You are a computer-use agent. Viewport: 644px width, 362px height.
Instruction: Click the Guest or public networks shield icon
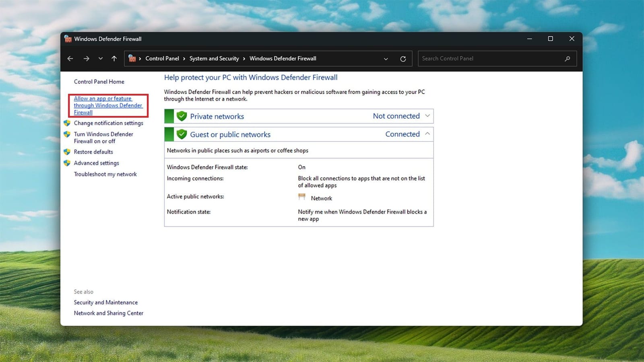click(182, 134)
